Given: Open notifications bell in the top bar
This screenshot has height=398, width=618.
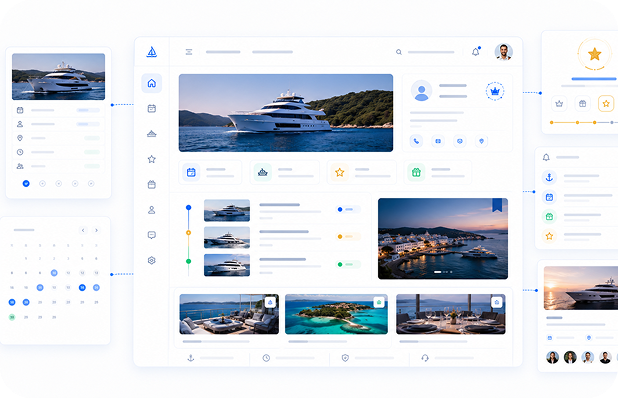Looking at the screenshot, I should click(x=476, y=52).
